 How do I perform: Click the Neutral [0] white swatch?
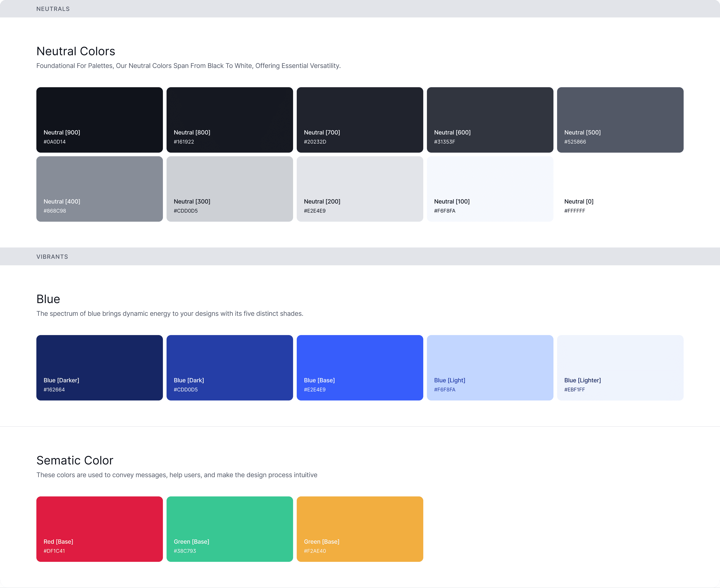(x=620, y=189)
